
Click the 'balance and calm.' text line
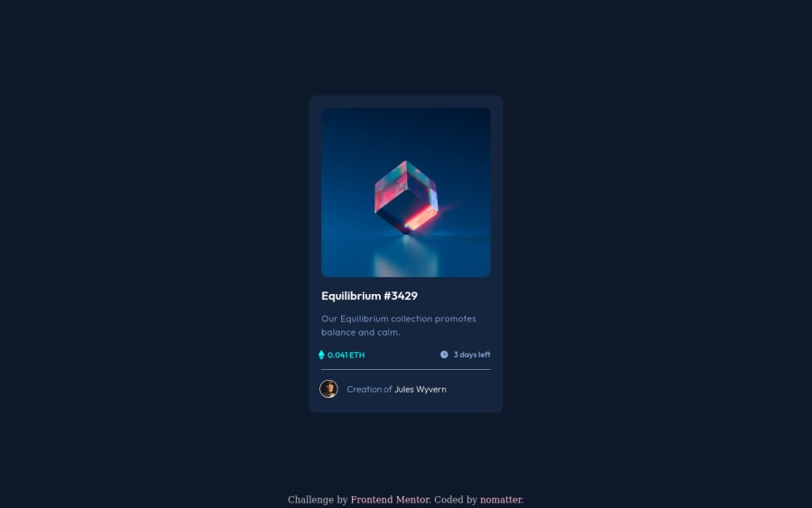[360, 332]
